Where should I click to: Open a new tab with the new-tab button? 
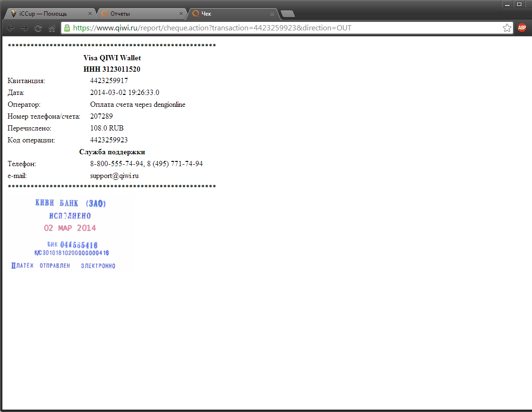point(288,14)
